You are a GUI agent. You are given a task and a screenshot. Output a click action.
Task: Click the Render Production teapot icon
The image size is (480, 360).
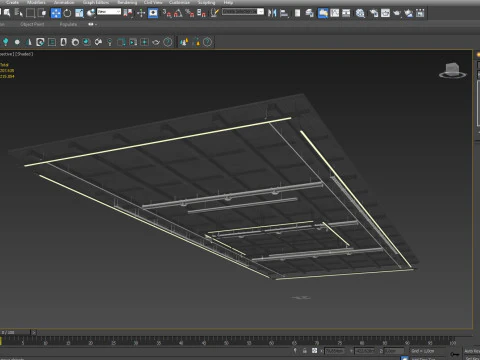pyautogui.click(x=397, y=13)
